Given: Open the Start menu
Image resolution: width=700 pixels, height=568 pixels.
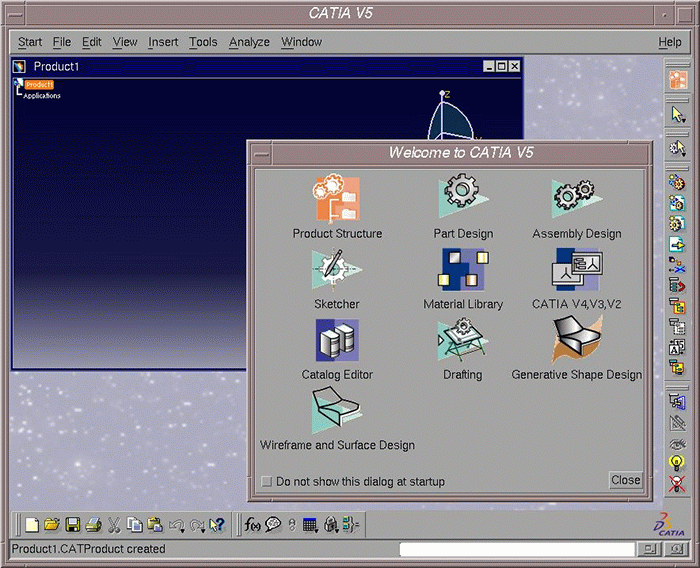Looking at the screenshot, I should 30,42.
